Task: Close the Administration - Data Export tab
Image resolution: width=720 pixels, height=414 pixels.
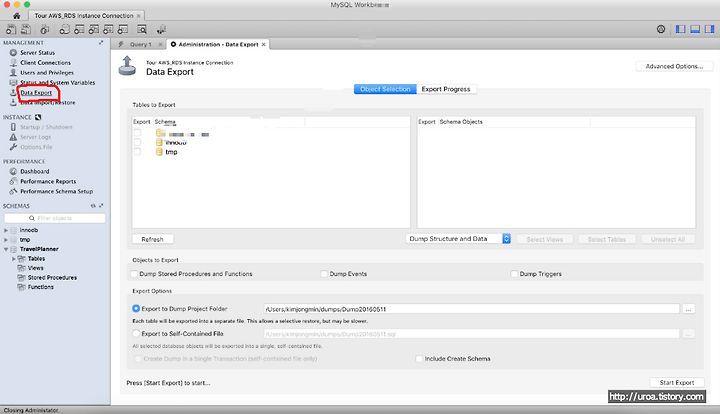Action: tap(264, 45)
